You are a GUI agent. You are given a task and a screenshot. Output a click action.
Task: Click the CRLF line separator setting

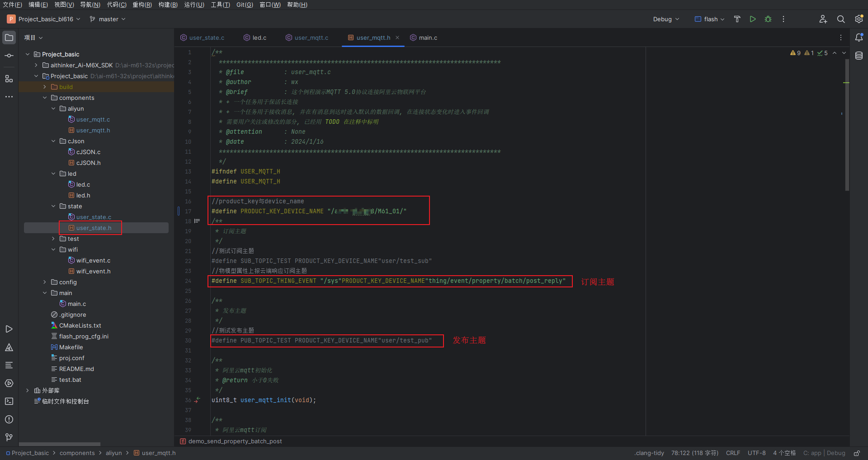point(733,453)
